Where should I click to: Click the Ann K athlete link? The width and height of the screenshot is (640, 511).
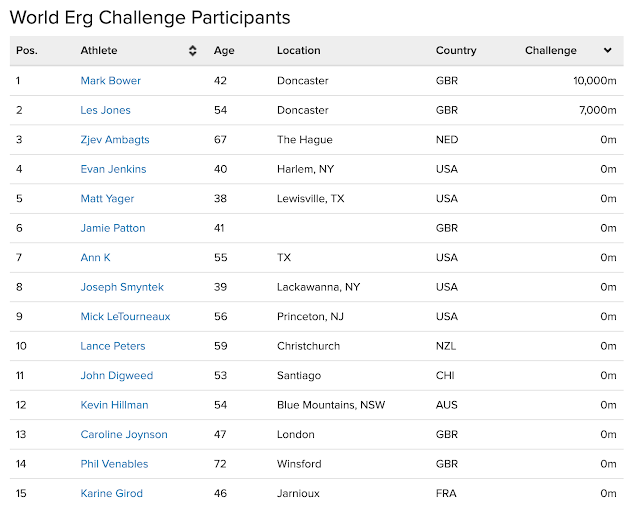point(95,258)
